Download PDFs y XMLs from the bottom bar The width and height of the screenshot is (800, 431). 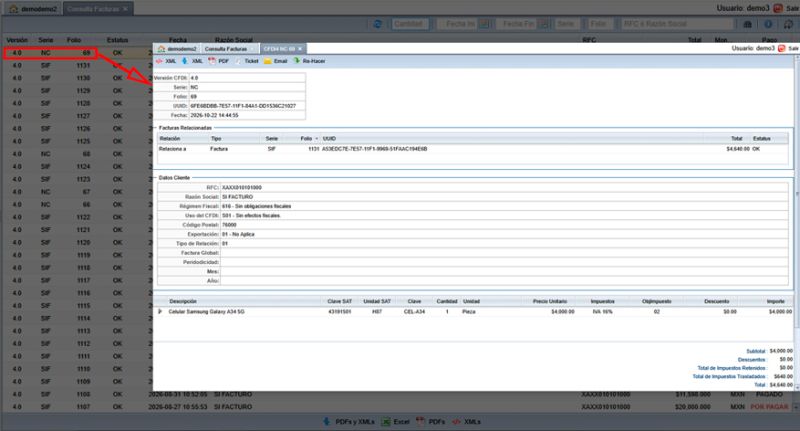point(349,422)
